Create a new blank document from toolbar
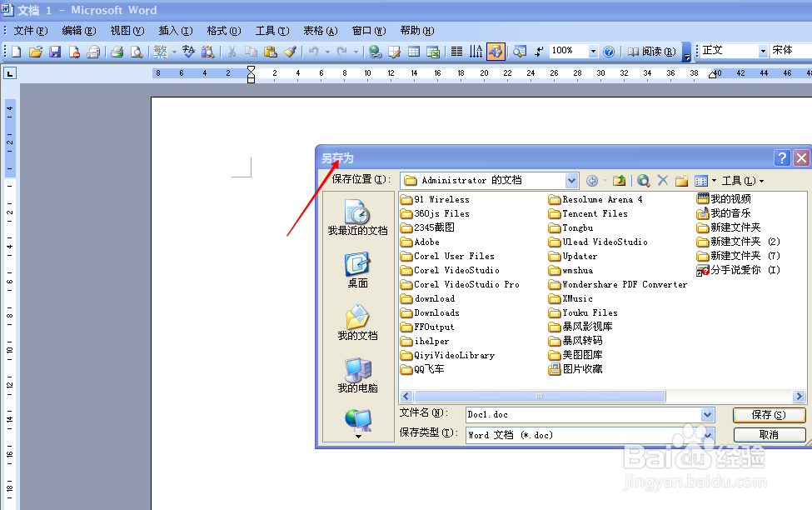Screen dimensions: 812x510 point(17,52)
